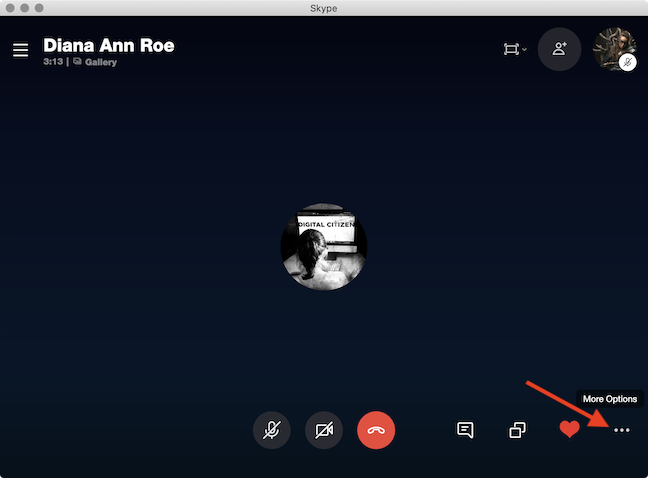The image size is (648, 478).
Task: Open the view layout switcher dropdown
Action: click(515, 49)
